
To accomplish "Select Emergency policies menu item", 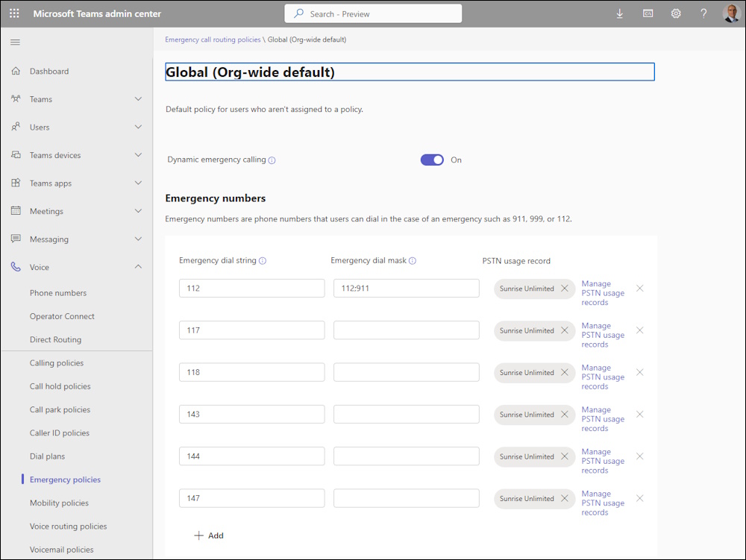I will [x=65, y=479].
